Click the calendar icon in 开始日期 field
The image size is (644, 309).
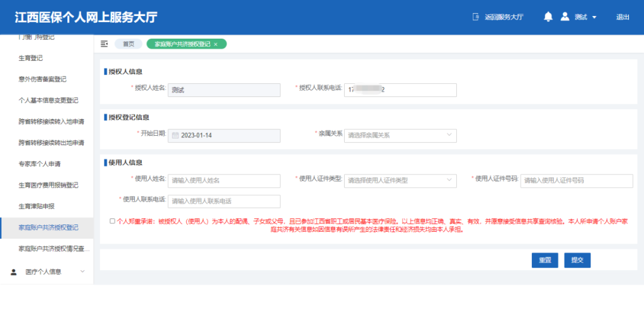(x=175, y=136)
